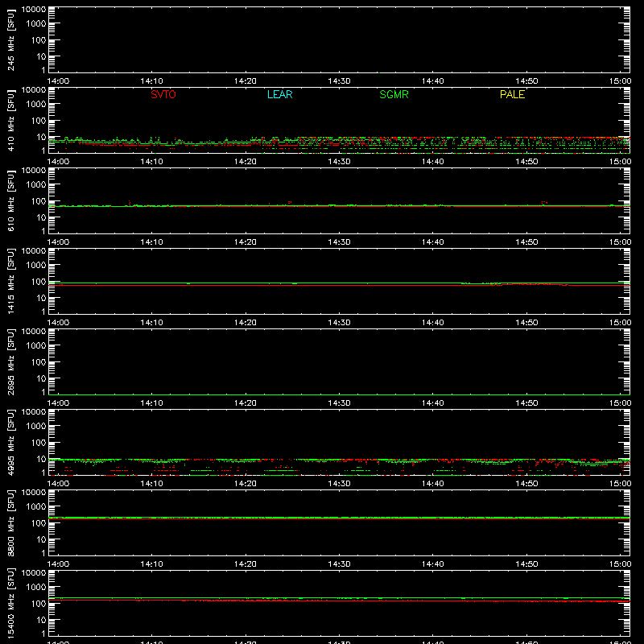Click the red SVTO station label

coord(163,94)
